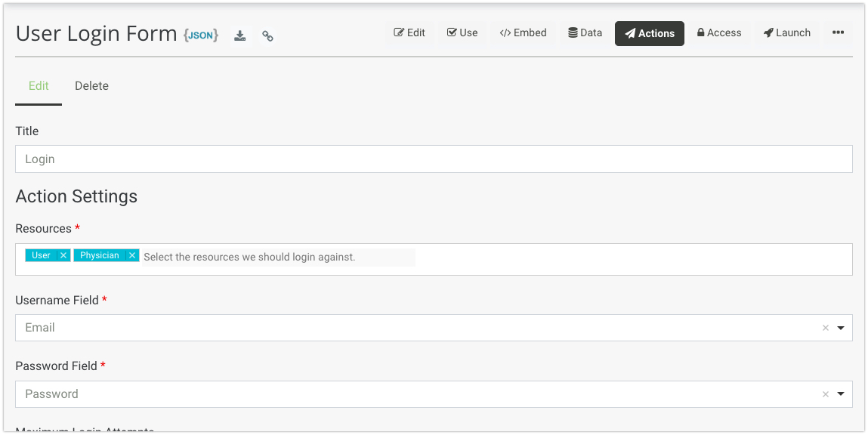Go to the Use form page
Viewport: 868px width, 435px height.
coord(462,33)
